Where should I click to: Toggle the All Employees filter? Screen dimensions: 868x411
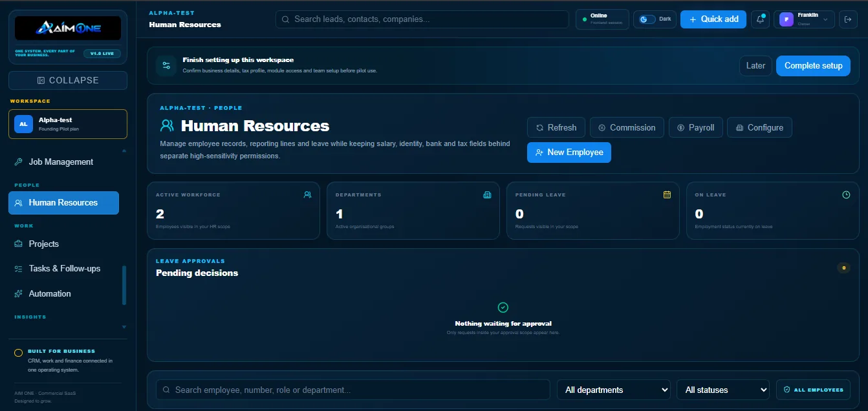[x=813, y=390]
